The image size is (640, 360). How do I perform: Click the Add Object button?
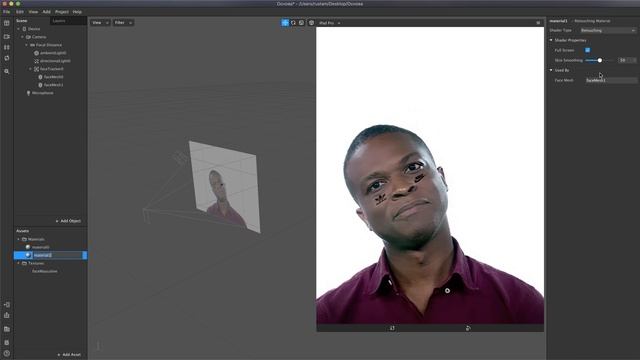click(x=68, y=221)
